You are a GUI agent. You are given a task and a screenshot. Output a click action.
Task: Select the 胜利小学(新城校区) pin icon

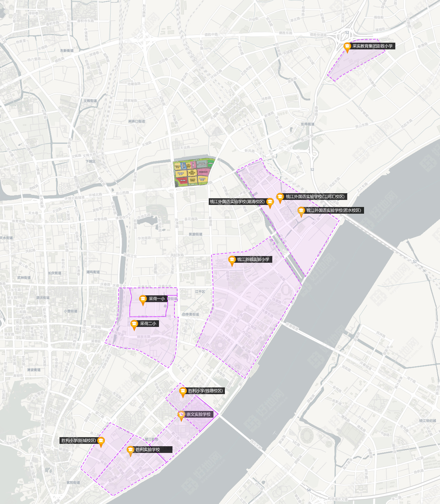(101, 441)
